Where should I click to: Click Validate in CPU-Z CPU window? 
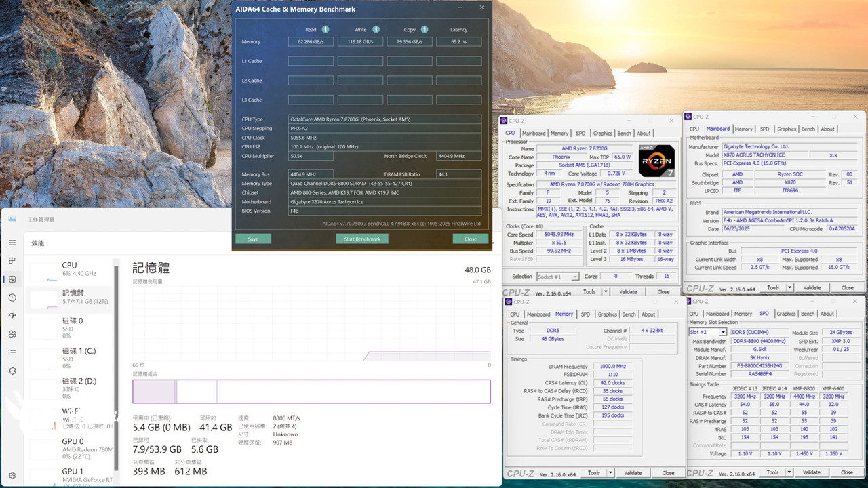(629, 292)
